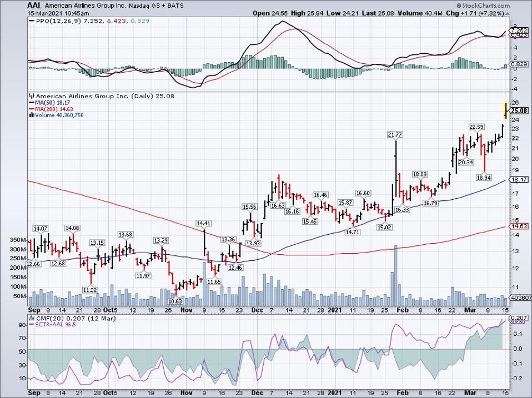This screenshot has width=532, height=398.
Task: Click the 'American Airlines Group Inc. (Daily)' legend
Action: pos(94,96)
